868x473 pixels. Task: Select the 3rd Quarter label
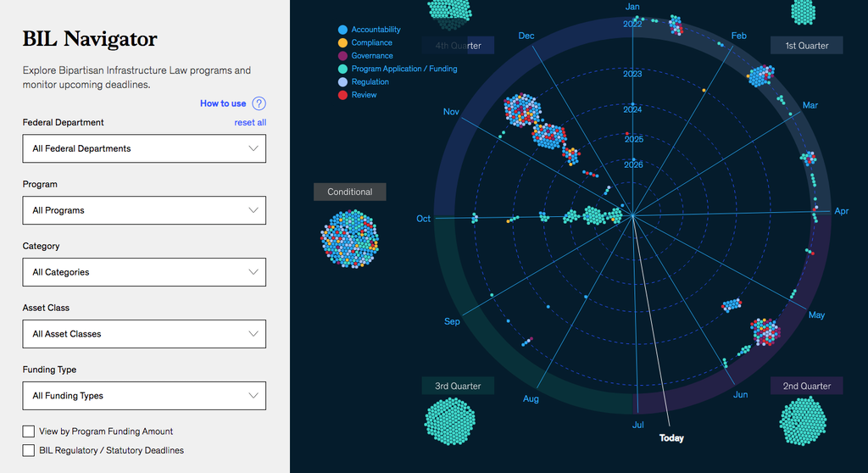coord(458,386)
